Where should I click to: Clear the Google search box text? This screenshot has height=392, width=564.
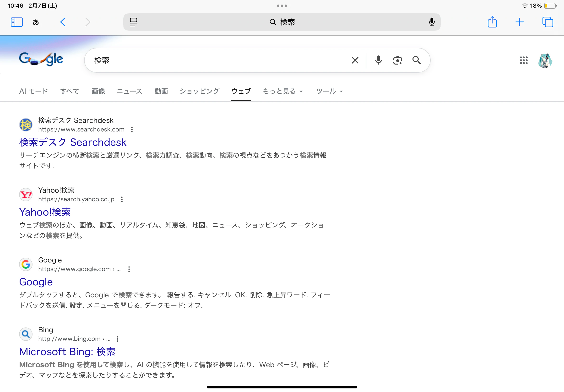(355, 60)
